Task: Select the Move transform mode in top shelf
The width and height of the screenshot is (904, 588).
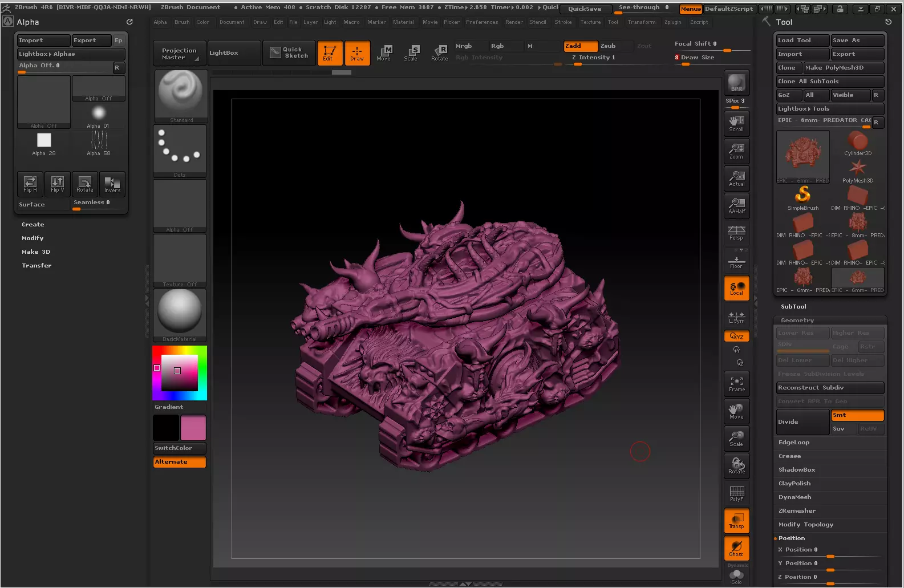Action: [x=384, y=53]
